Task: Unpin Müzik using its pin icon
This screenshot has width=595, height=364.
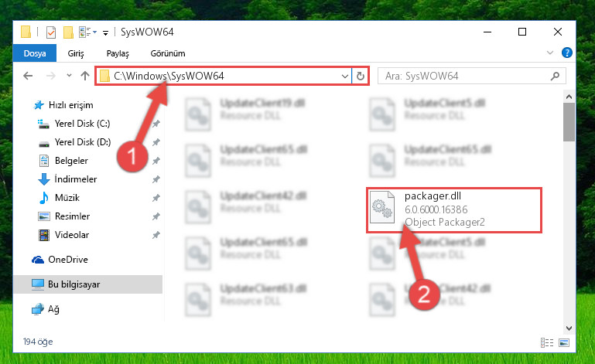Action: [x=156, y=198]
